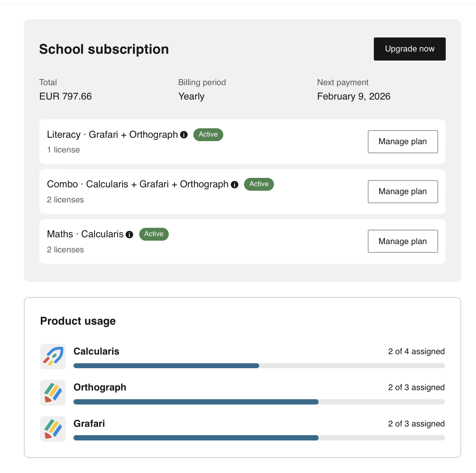Click the Active badge on Combo plan
Screen dimensions: 476x473
coord(259,184)
